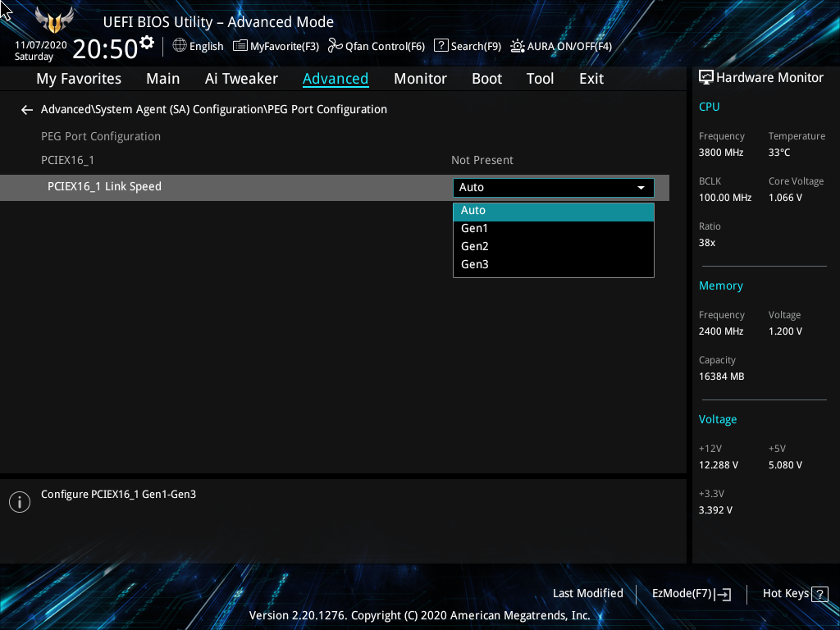
Task: Click AURA ON/OFF(F4) label
Action: coord(569,47)
